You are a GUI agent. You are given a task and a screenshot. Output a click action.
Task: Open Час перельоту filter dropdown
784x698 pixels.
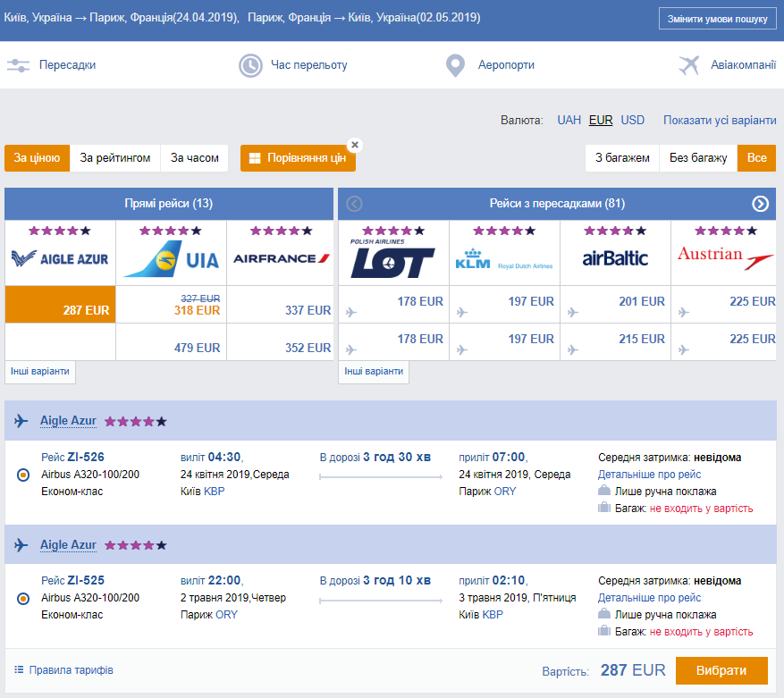pyautogui.click(x=309, y=65)
